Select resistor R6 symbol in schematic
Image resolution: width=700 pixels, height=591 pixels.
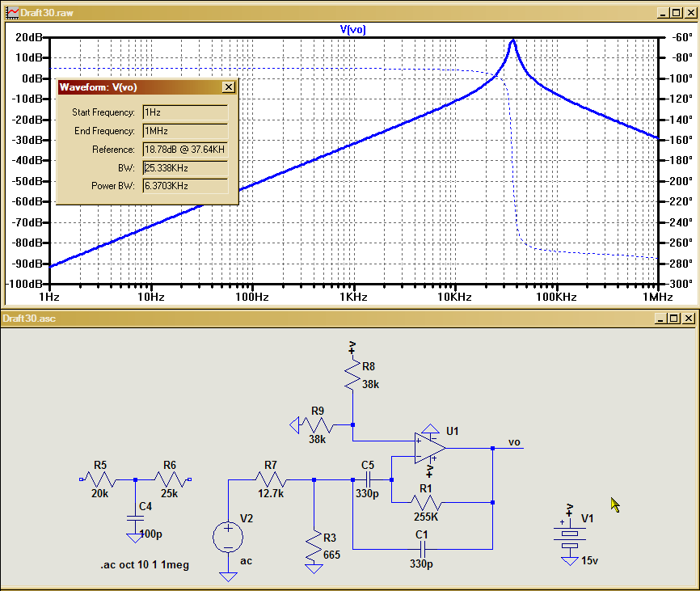170,480
